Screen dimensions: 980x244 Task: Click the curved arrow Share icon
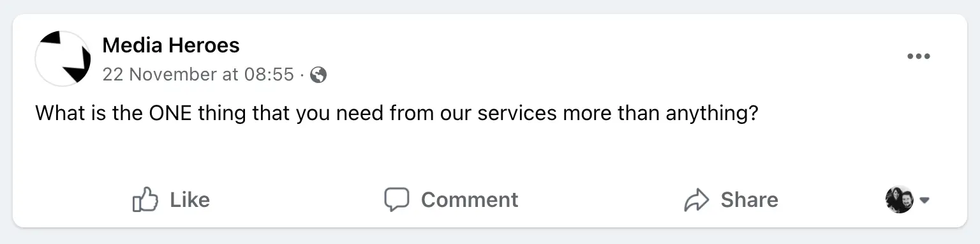[x=697, y=200]
